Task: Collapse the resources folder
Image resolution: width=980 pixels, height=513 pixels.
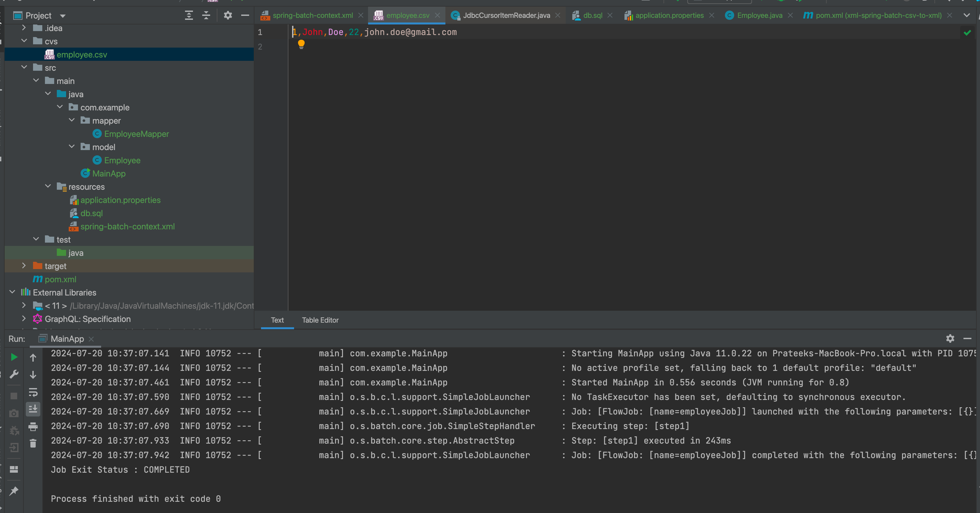Action: [x=48, y=186]
